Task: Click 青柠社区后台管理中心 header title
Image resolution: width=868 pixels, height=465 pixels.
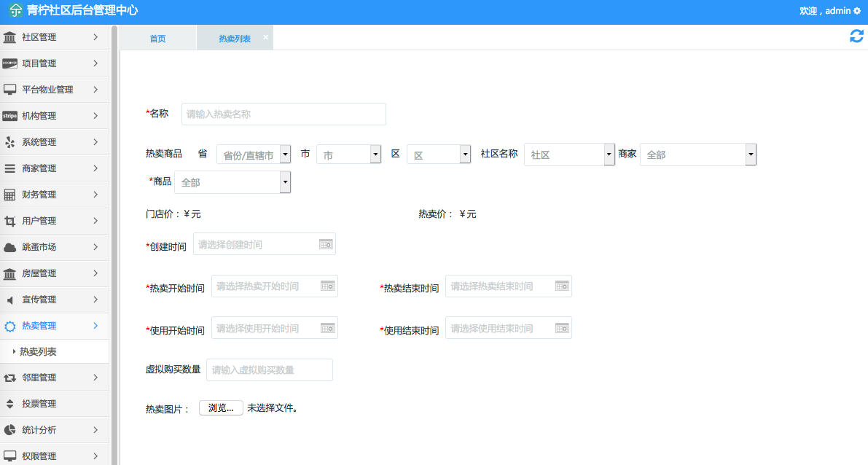Action: pyautogui.click(x=82, y=10)
